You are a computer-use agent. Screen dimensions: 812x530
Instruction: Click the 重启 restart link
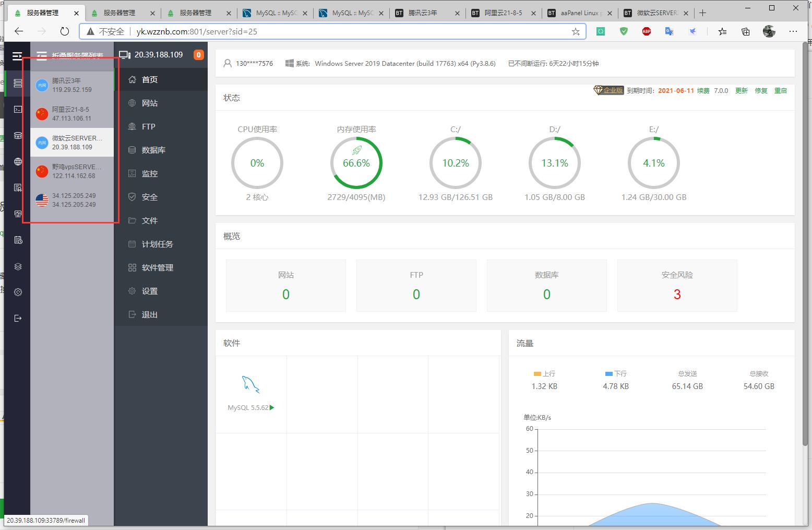[x=781, y=91]
